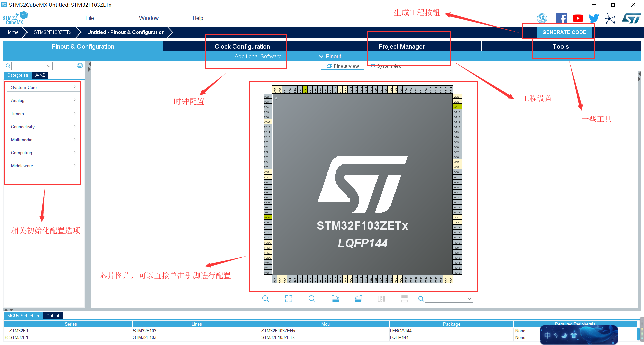Open Additional Software

pos(258,56)
